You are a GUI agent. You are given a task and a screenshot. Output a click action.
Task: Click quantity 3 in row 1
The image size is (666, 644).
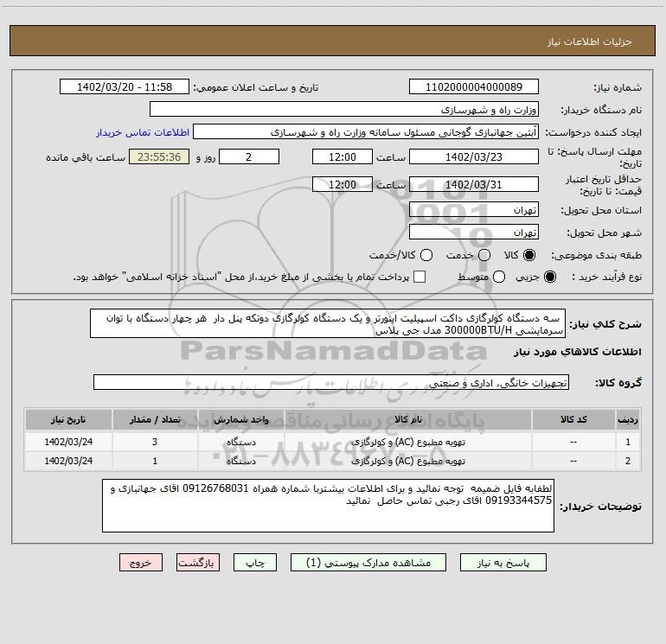coord(155,442)
